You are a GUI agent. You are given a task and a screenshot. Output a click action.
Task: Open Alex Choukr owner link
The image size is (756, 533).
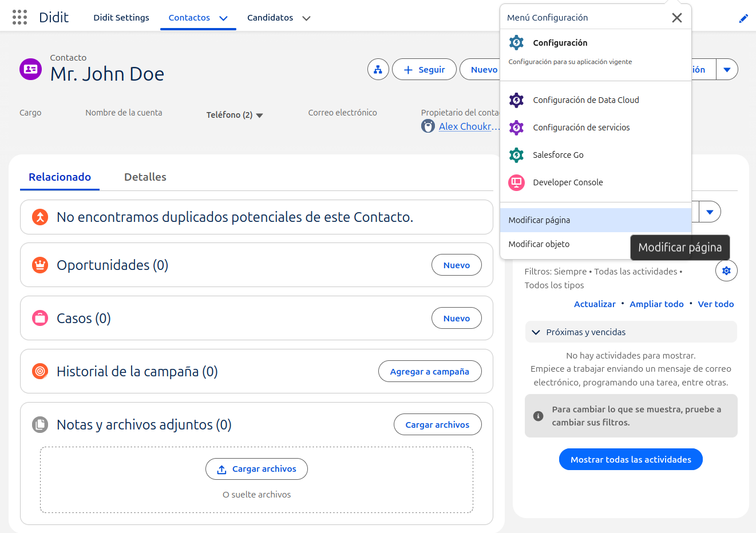(x=469, y=126)
